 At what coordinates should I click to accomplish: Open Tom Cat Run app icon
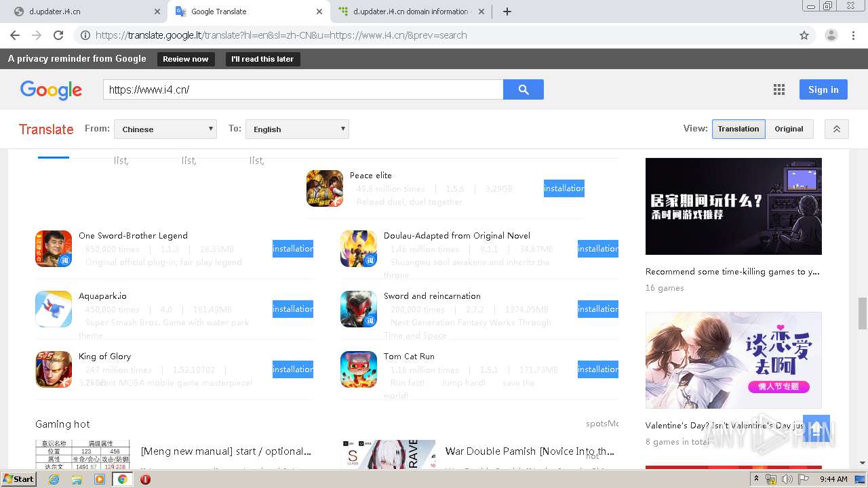[359, 369]
